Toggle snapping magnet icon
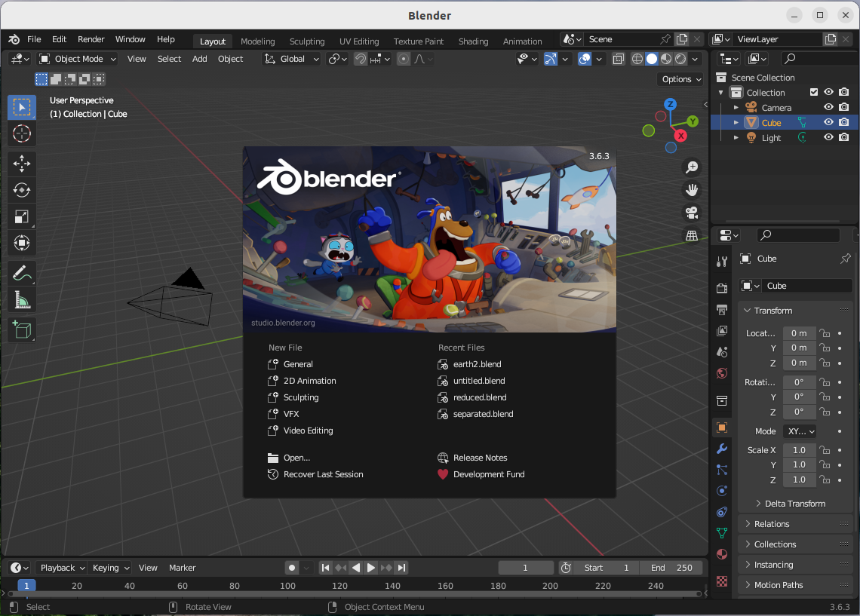 [361, 59]
